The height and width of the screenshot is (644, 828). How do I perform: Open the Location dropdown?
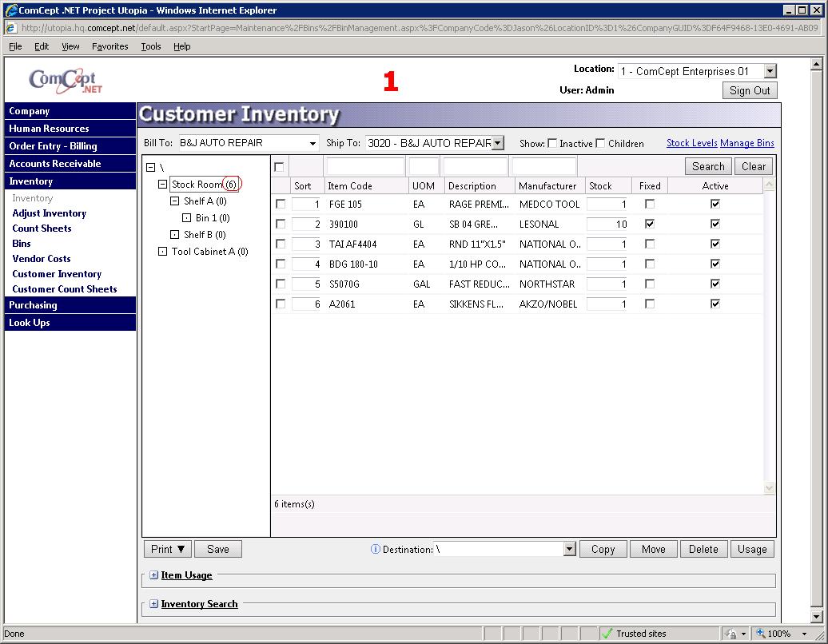769,72
